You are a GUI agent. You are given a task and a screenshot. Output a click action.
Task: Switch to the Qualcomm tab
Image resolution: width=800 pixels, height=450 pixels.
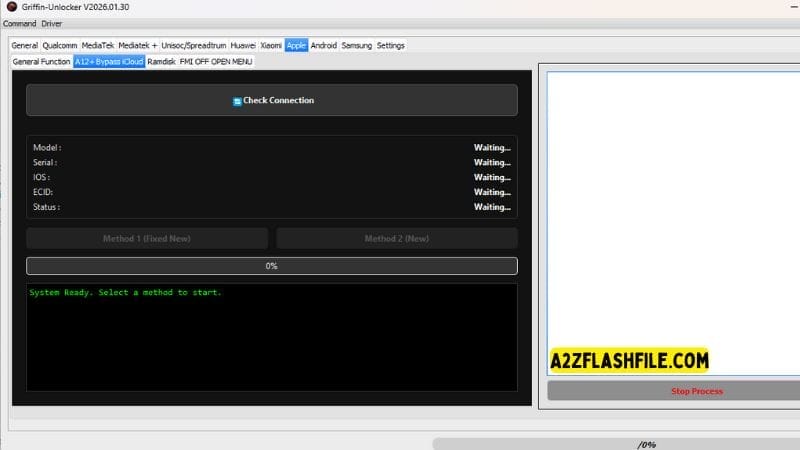[x=60, y=45]
